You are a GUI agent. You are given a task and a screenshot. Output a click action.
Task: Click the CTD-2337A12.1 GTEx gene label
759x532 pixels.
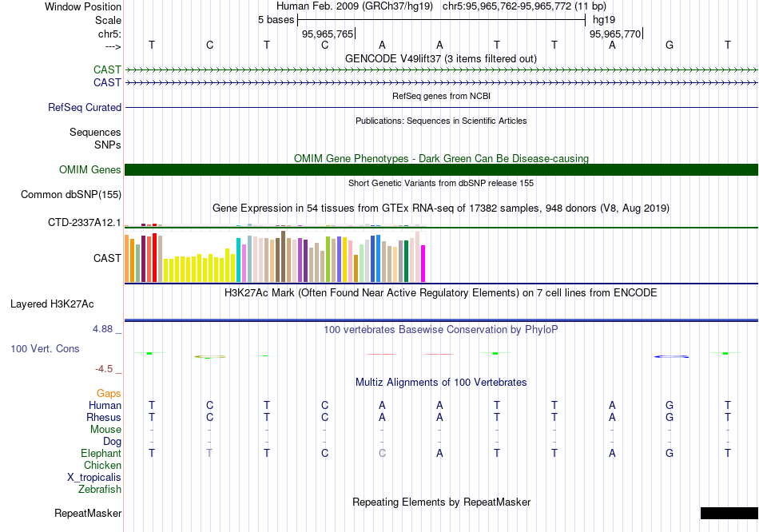click(84, 222)
